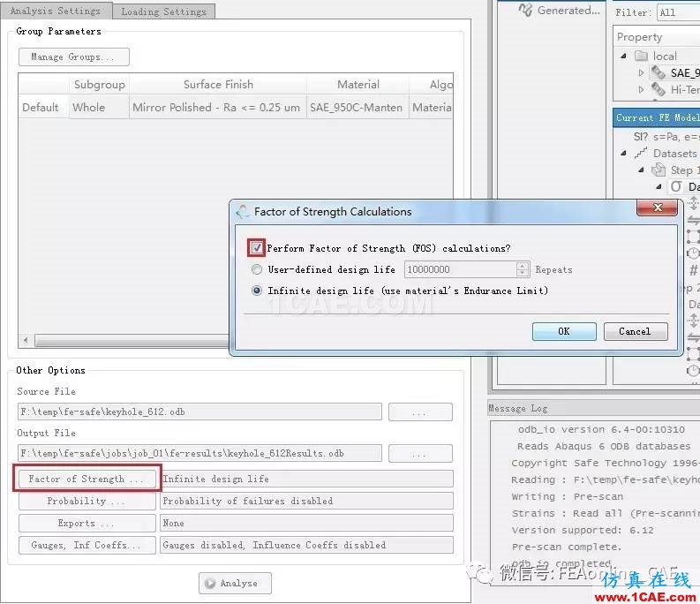Switch to the Analysis Settings tab

pyautogui.click(x=56, y=11)
